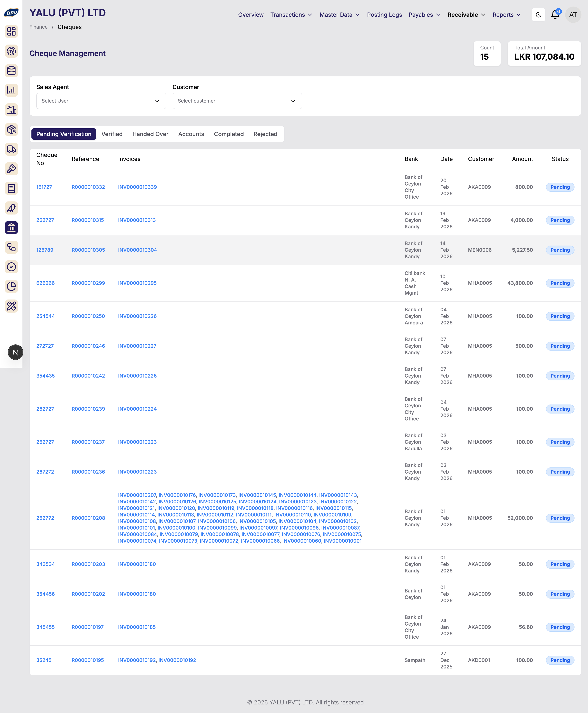This screenshot has width=588, height=713.
Task: Expand the Master Data menu
Action: (x=339, y=15)
